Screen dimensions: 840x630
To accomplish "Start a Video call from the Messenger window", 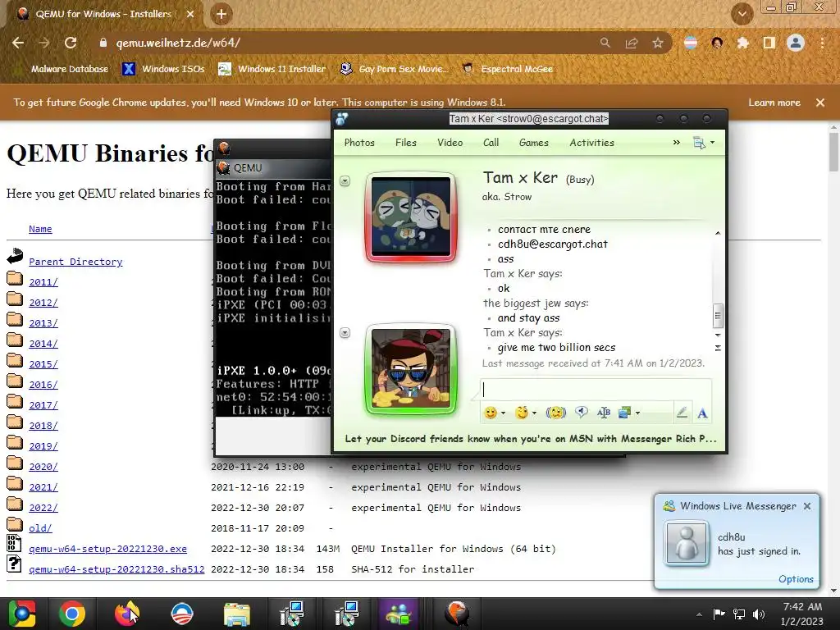I will 450,143.
